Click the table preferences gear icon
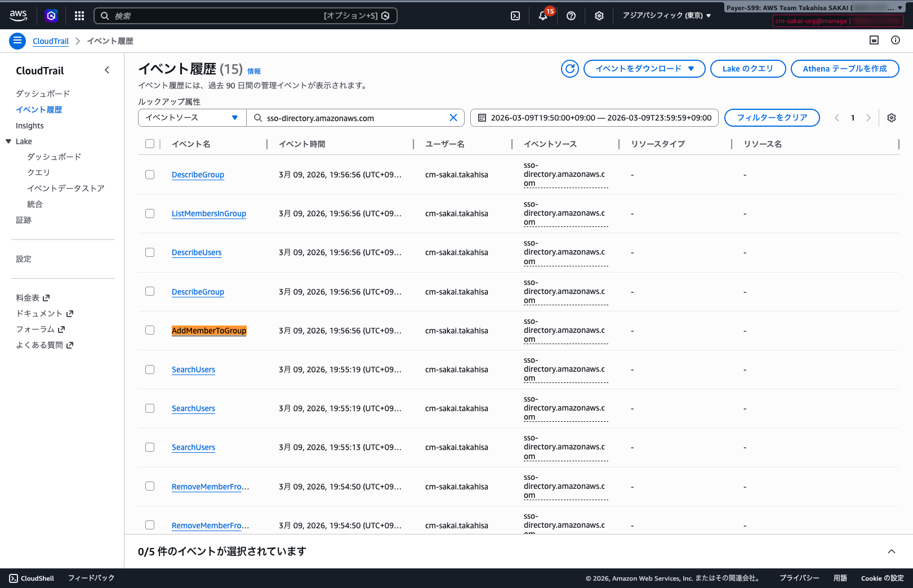 click(x=891, y=118)
